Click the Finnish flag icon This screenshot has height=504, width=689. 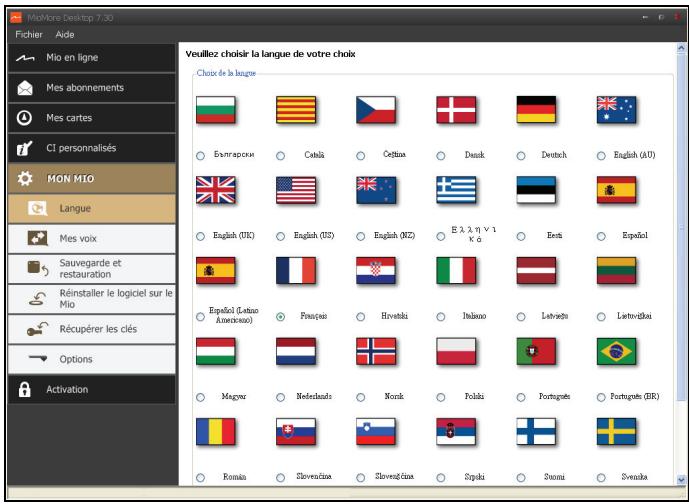(536, 431)
